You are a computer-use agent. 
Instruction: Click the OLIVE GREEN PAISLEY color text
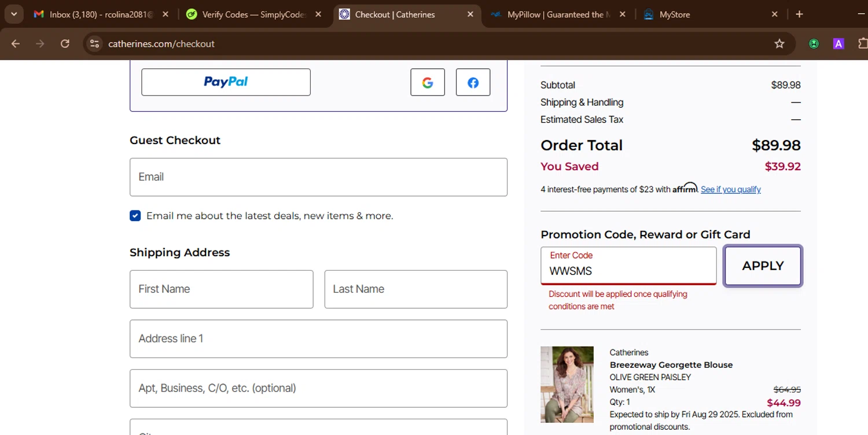coord(650,377)
